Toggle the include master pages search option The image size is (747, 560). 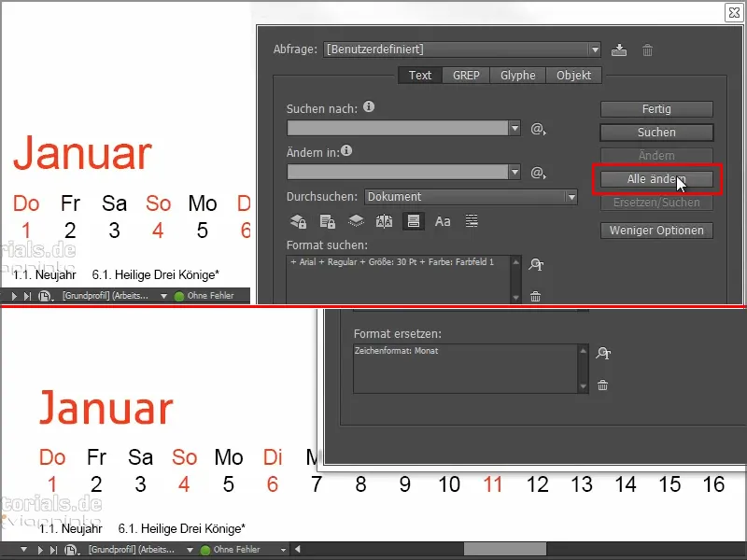point(384,220)
